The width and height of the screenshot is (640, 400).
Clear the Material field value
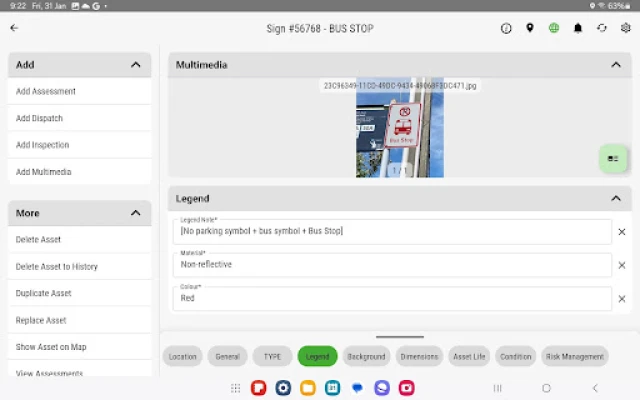click(x=621, y=265)
